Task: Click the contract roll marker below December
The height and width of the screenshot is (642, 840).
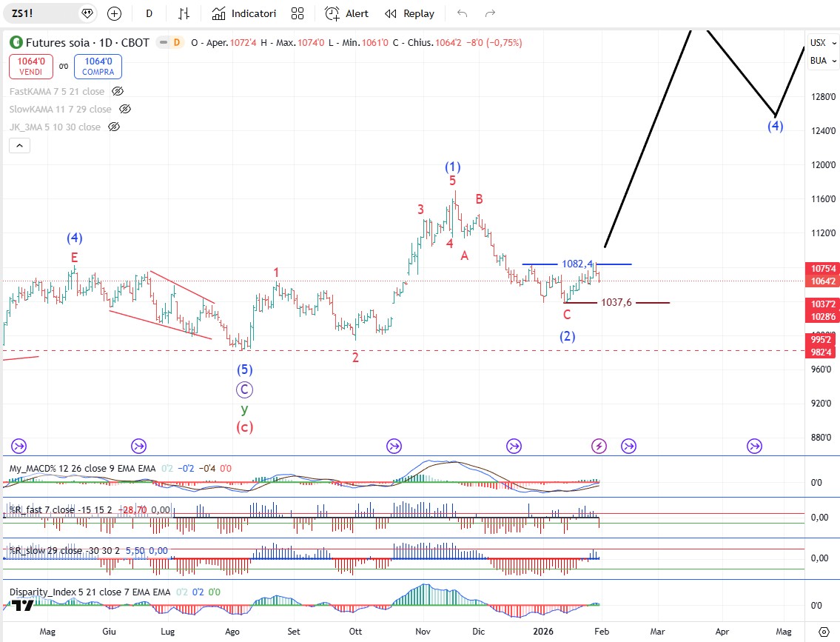Action: pyautogui.click(x=514, y=446)
